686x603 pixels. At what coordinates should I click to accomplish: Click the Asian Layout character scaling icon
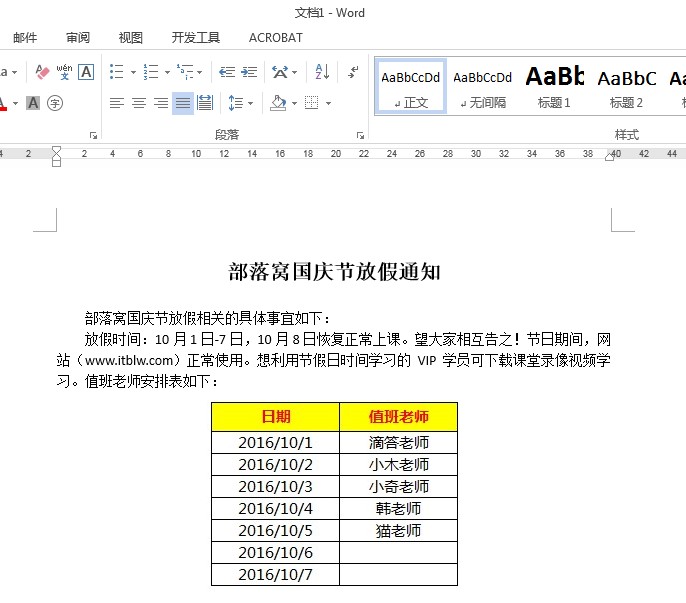280,71
